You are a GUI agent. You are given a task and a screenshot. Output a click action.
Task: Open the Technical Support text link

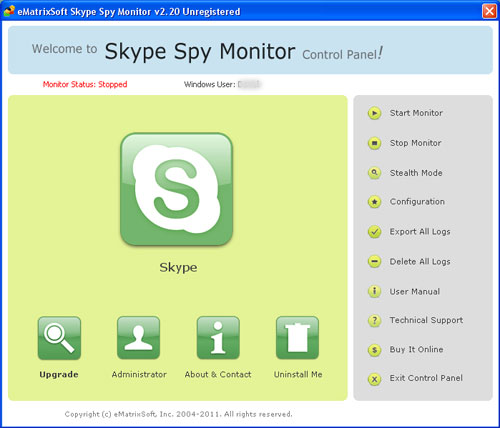(x=426, y=320)
